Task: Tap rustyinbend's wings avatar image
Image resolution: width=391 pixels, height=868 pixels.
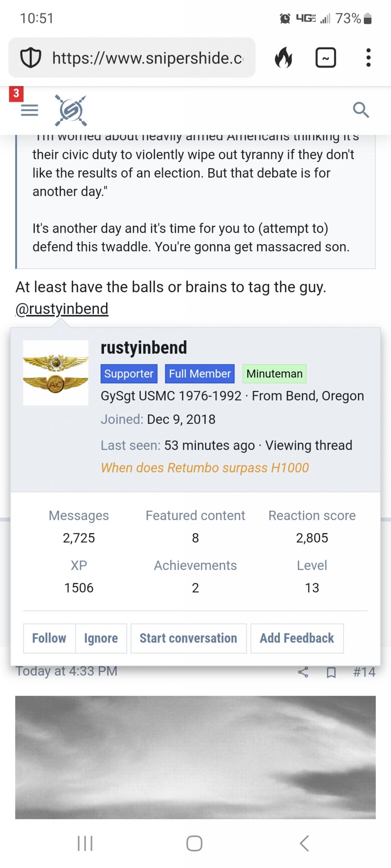Action: coord(56,373)
